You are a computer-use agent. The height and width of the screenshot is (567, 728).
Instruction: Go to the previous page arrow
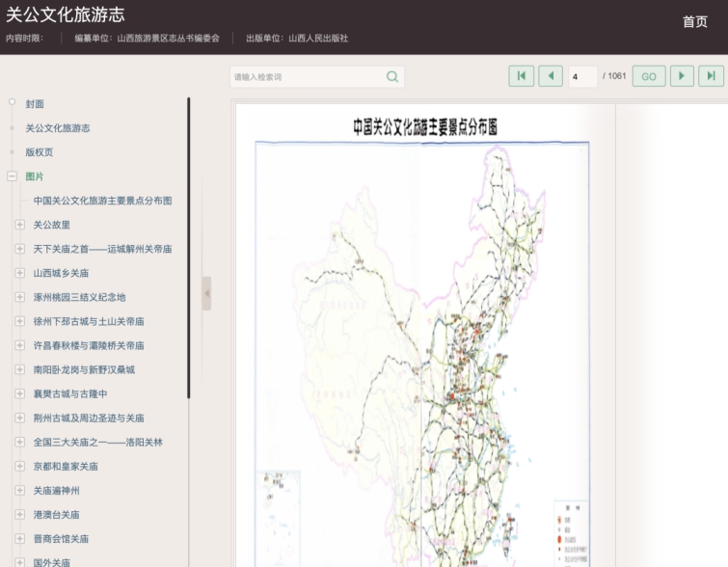tap(551, 76)
